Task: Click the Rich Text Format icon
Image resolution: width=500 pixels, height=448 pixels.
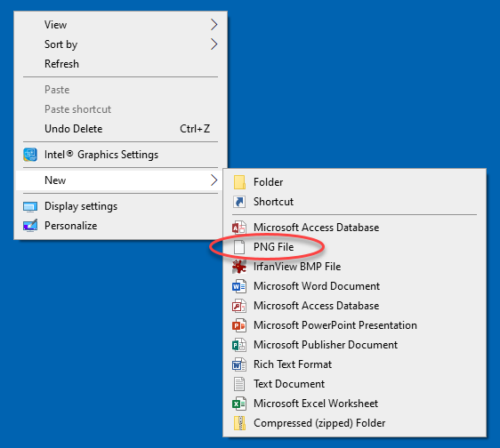Action: click(239, 364)
